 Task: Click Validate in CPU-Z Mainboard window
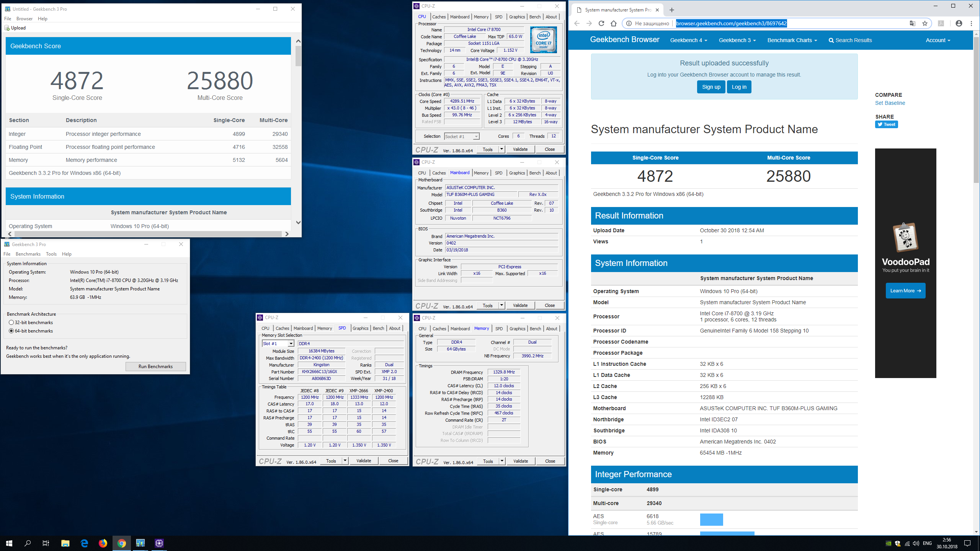(520, 305)
